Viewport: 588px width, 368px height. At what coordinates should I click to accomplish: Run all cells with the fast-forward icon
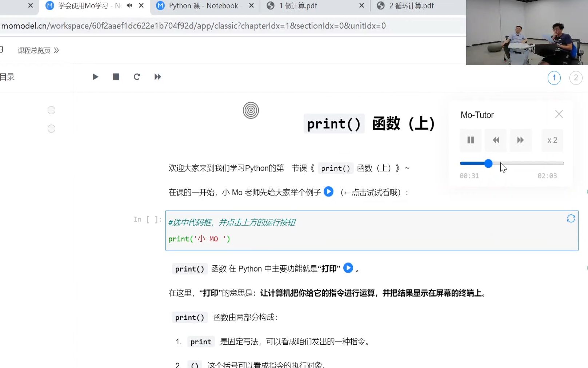tap(157, 77)
